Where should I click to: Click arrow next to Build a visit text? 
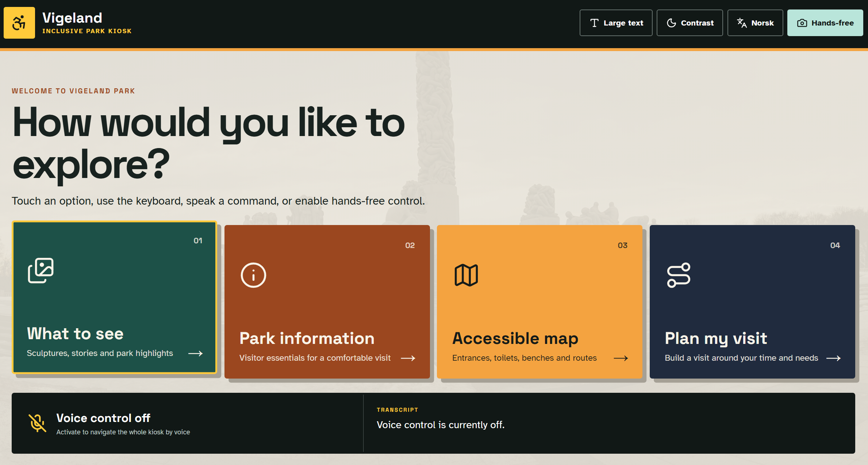(833, 358)
